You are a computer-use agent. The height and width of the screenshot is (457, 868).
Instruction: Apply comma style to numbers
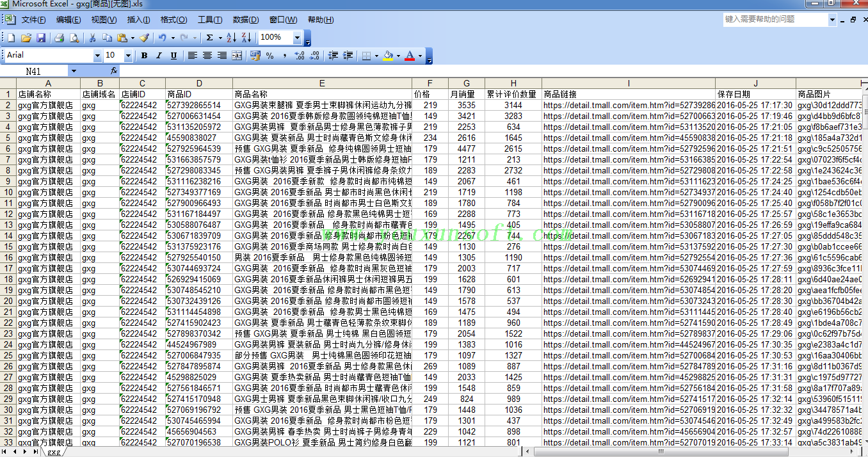click(x=284, y=56)
